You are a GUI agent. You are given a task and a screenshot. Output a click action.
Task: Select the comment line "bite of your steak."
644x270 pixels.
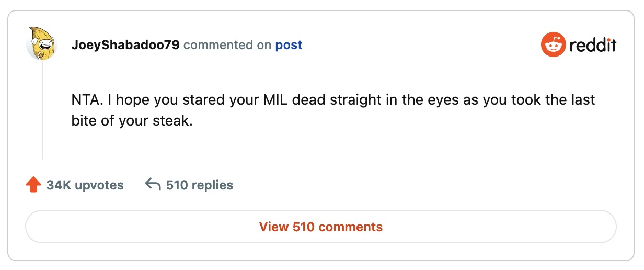click(132, 121)
